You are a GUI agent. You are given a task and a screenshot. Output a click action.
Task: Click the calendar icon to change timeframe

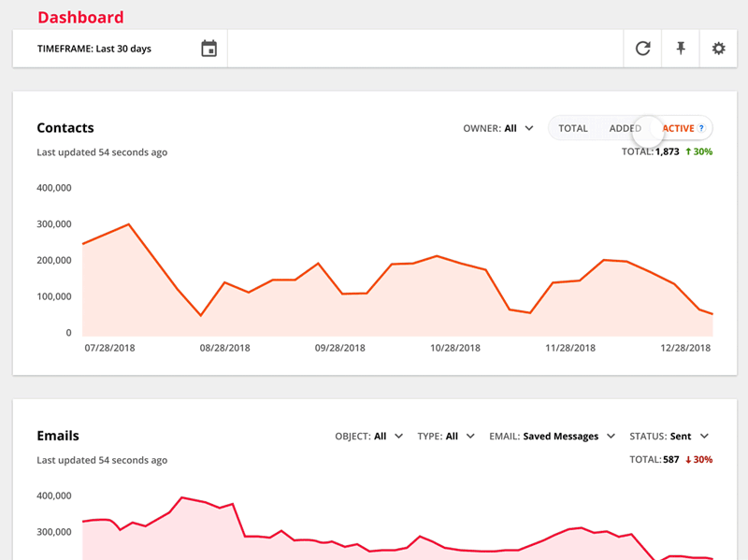pos(209,48)
